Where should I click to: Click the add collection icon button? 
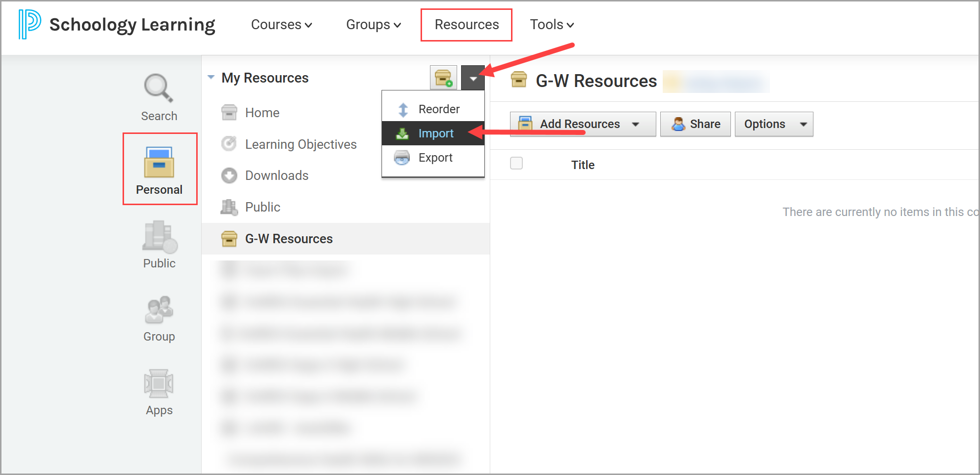click(x=443, y=78)
